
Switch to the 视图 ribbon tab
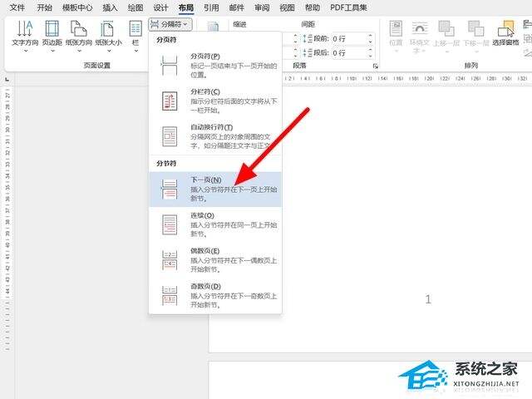click(x=287, y=7)
